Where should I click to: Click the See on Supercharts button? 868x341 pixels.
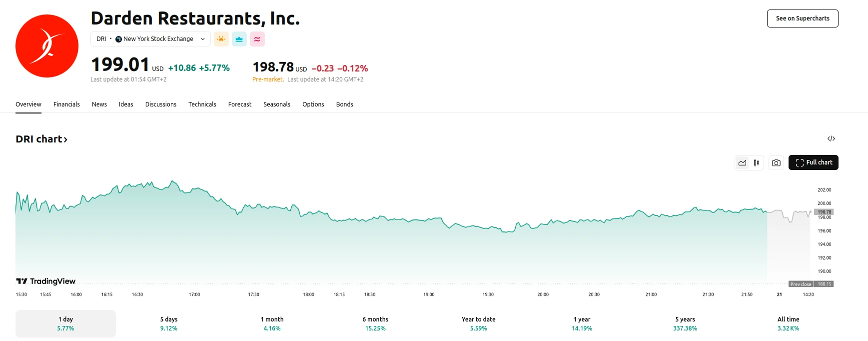pos(802,18)
